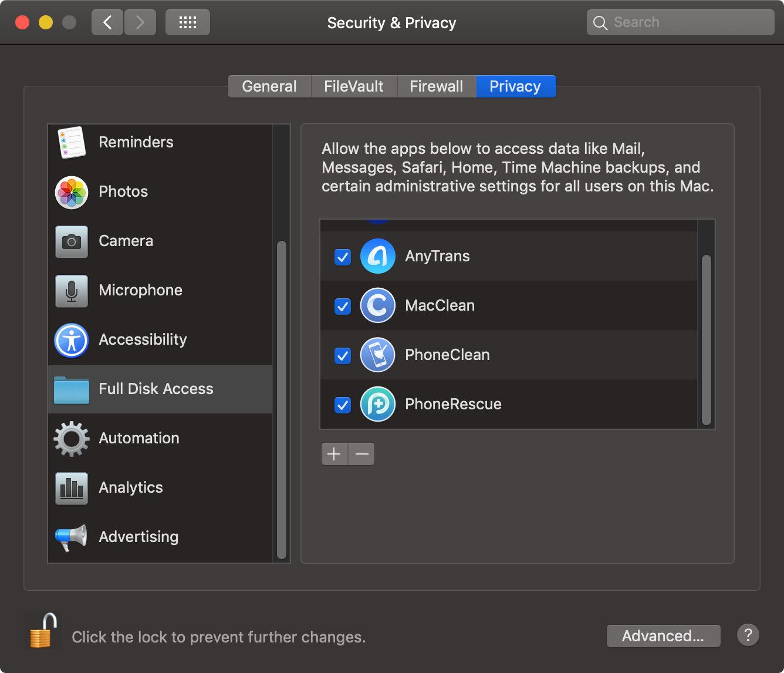Click the Microphone icon in sidebar
The width and height of the screenshot is (784, 673).
(x=72, y=291)
